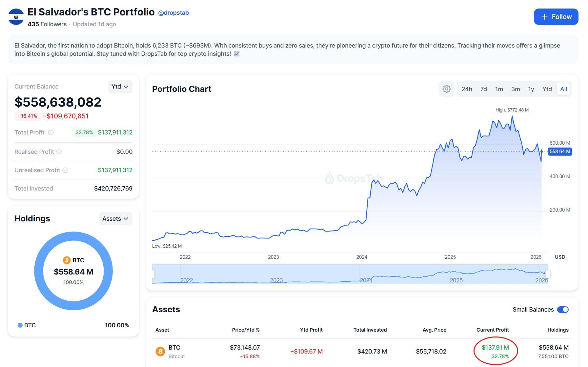Click the El Salvador flag avatar
Image resolution: width=588 pixels, height=367 pixels.
[x=16, y=17]
